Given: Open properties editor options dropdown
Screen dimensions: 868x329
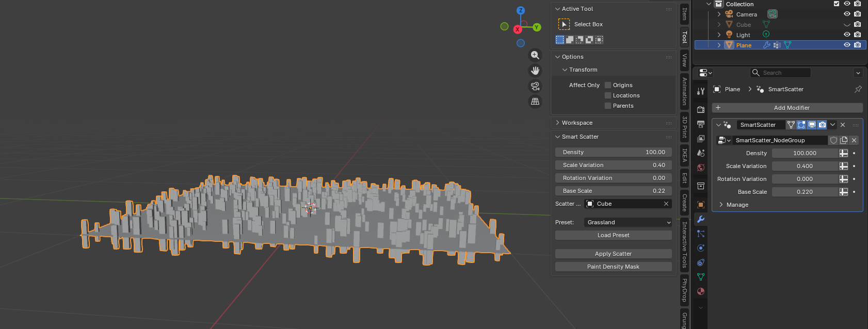Looking at the screenshot, I should click(x=858, y=73).
